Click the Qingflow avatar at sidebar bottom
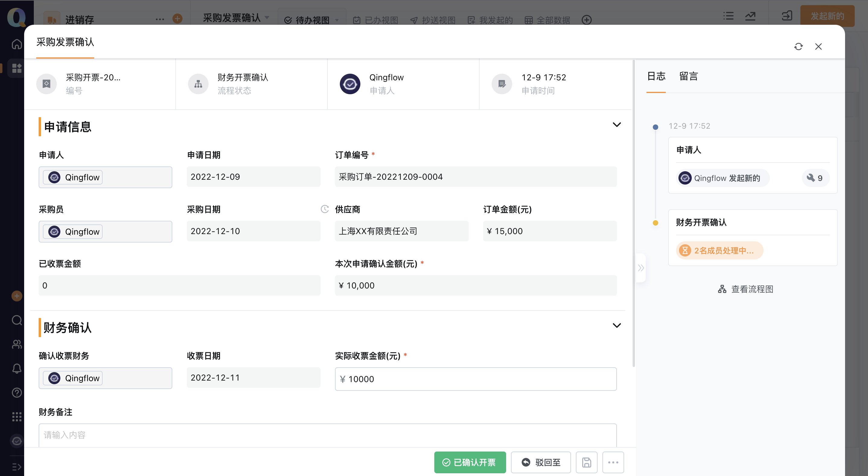 tap(17, 441)
